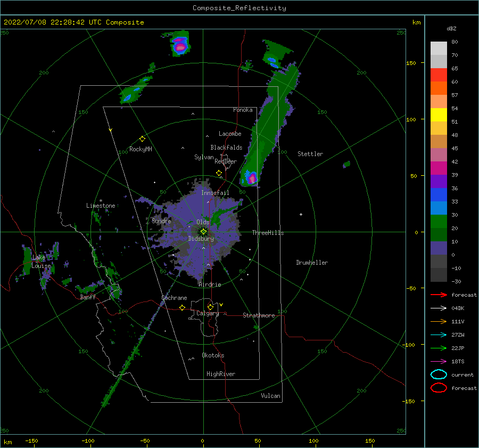Viewport: 479px width, 448px height.
Task: Click the Composite_Reflectivity title
Action: click(239, 8)
